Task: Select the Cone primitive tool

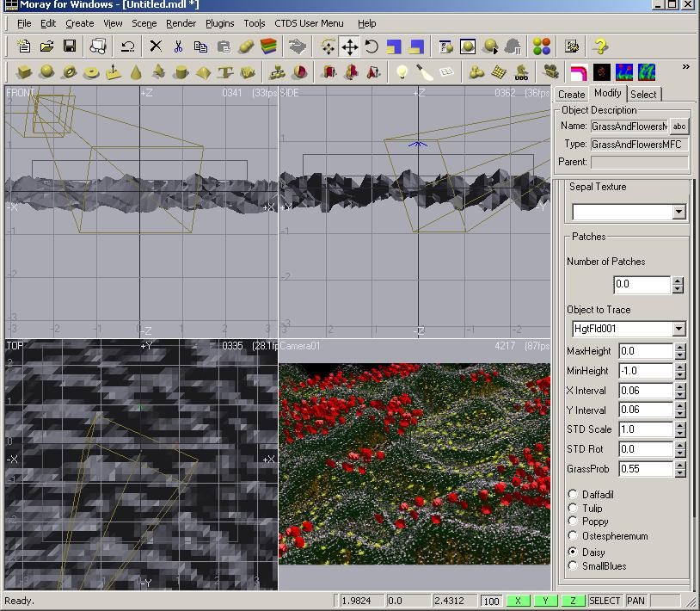Action: (x=137, y=72)
